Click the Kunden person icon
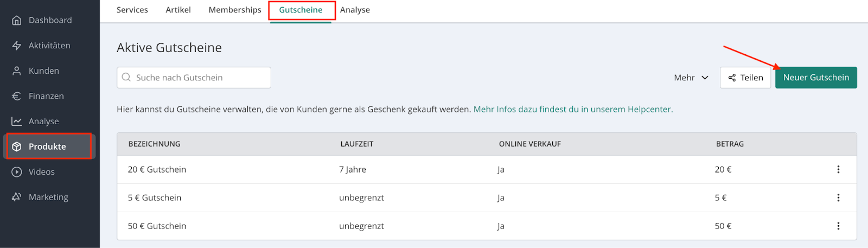This screenshot has height=248, width=868. pyautogui.click(x=17, y=71)
